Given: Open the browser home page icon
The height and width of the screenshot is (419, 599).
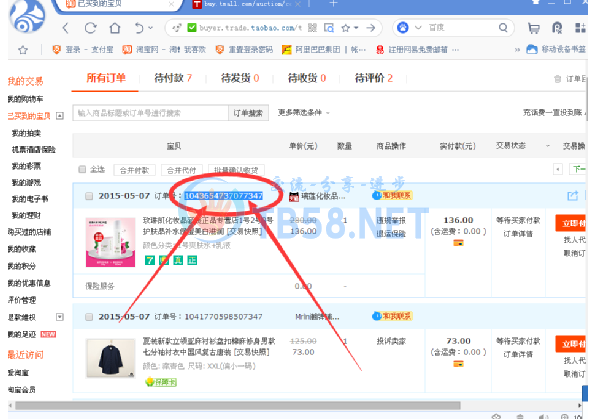Looking at the screenshot, I should click(x=115, y=28).
